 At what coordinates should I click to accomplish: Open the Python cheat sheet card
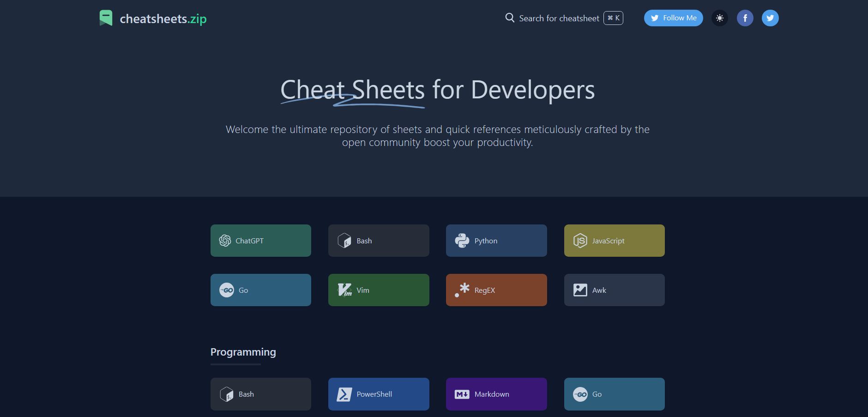pyautogui.click(x=496, y=241)
